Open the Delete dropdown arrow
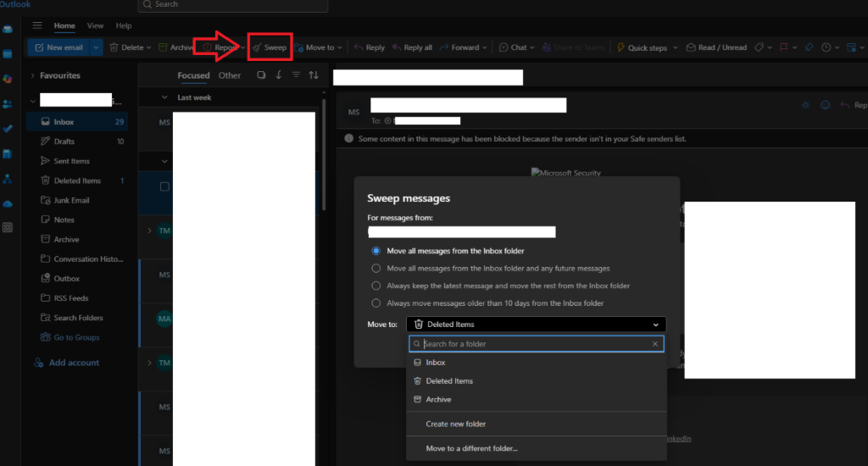Viewport: 868px width, 466px height. 149,47
